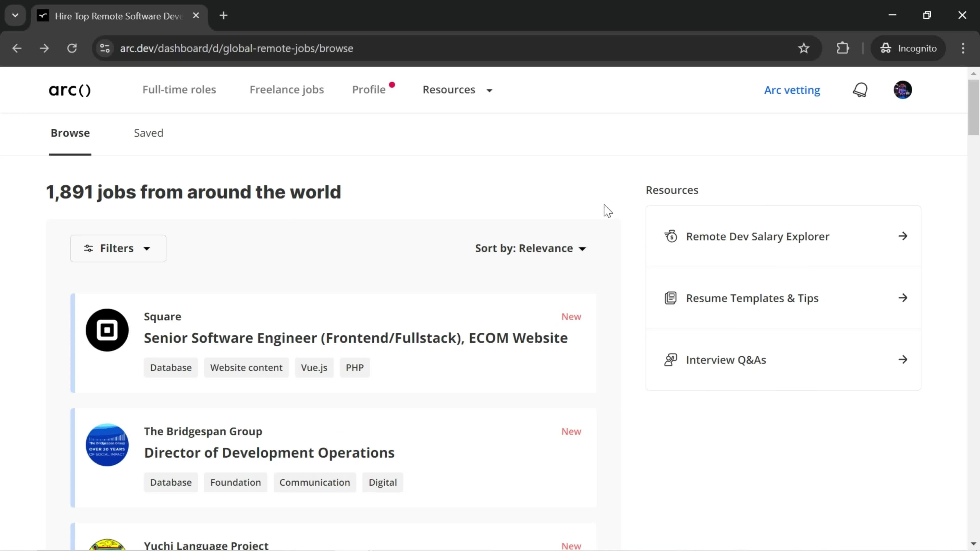Open the Yuchi Language Project listing
Image resolution: width=980 pixels, height=551 pixels.
pos(206,546)
